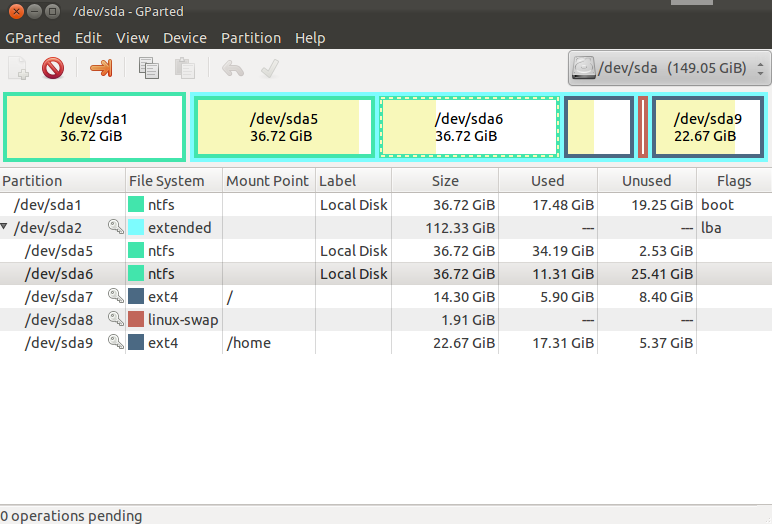Screen dimensions: 772x524
Task: Open the Partition menu
Action: pyautogui.click(x=250, y=38)
